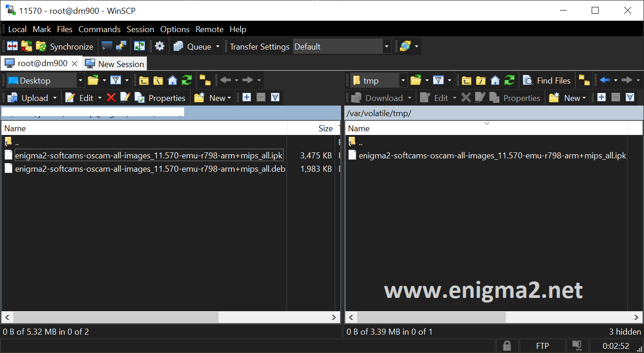Open the Files menu
This screenshot has width=644, height=353.
(x=65, y=29)
